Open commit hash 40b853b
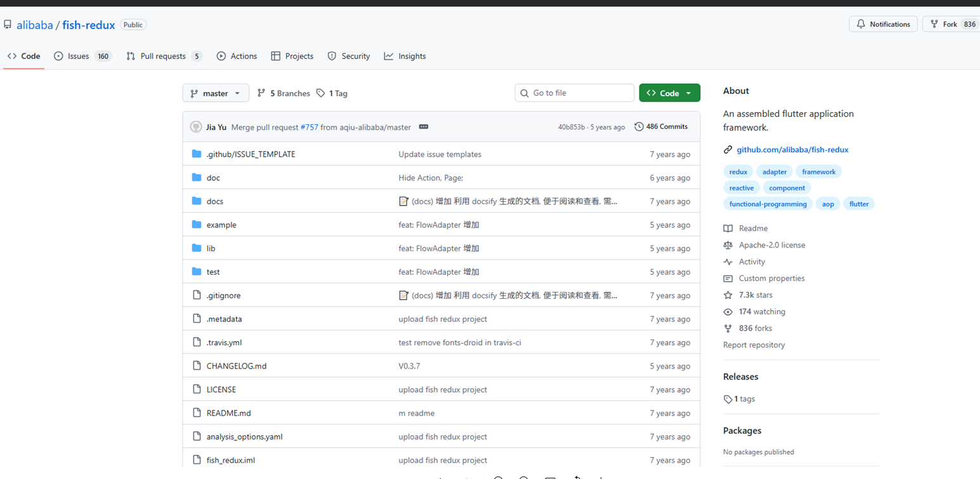The image size is (980, 479). [572, 127]
